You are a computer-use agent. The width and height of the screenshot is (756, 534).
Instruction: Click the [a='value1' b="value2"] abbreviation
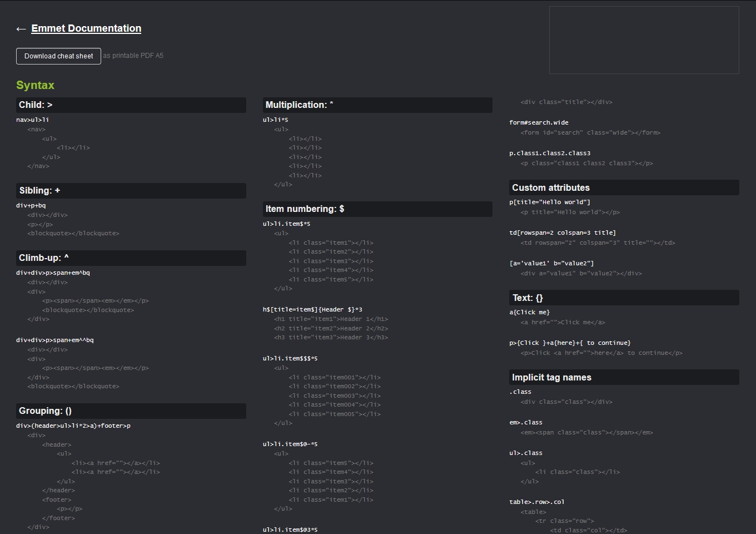[x=551, y=263]
